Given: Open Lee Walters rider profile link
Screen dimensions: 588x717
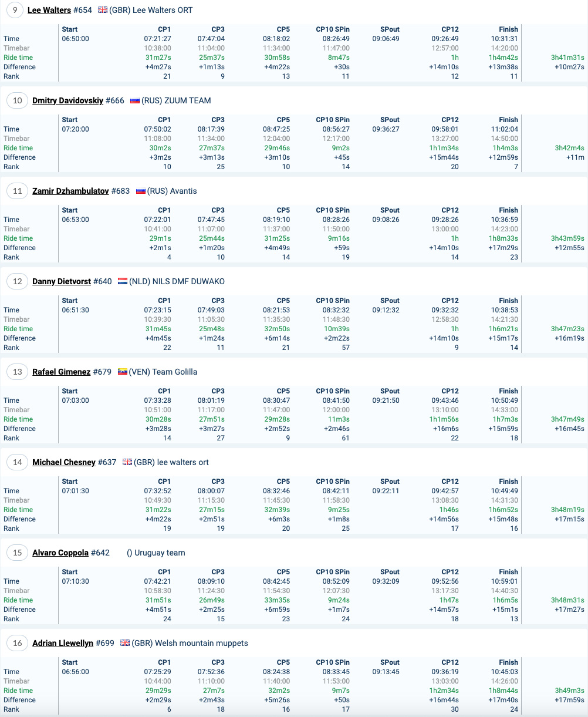Looking at the screenshot, I should [x=49, y=10].
